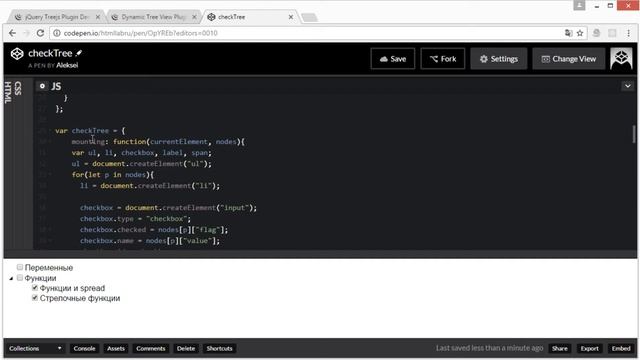Click browser forward arrow

point(26,33)
